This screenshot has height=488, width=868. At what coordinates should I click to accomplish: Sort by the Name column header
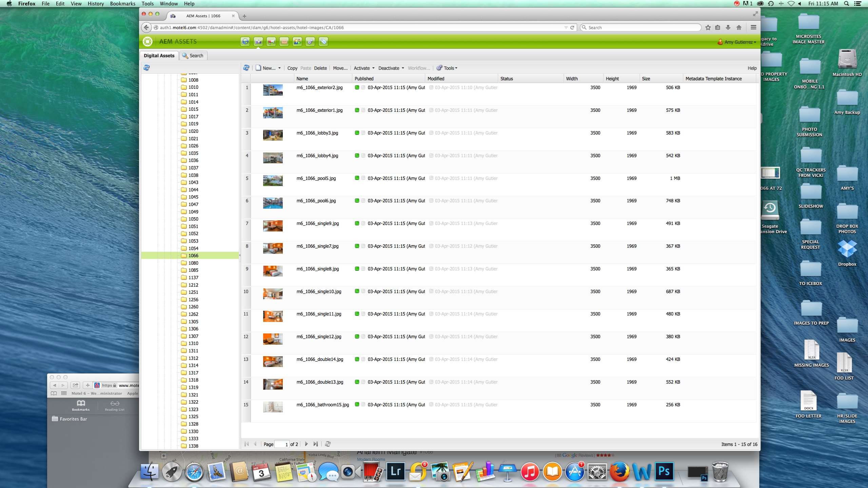click(x=323, y=79)
